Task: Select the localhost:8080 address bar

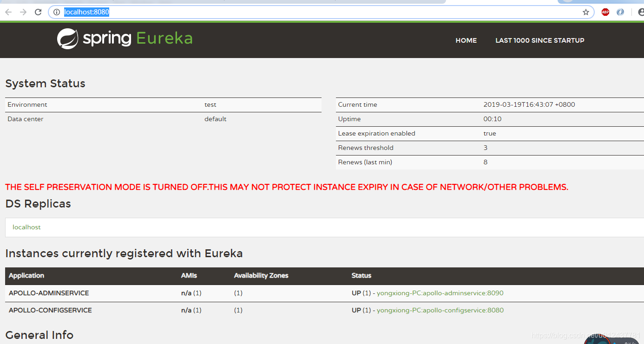Action: 321,12
